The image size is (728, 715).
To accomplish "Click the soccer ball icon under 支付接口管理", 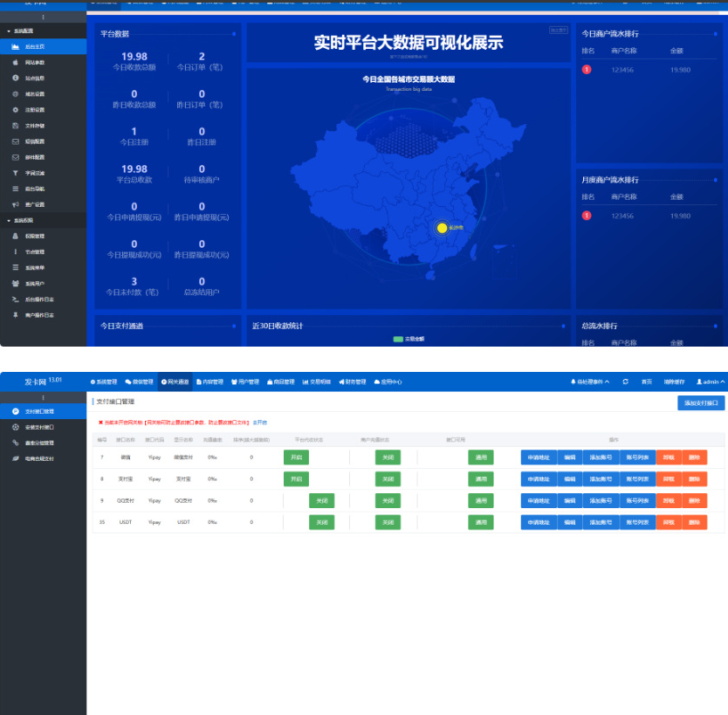I will tap(16, 427).
